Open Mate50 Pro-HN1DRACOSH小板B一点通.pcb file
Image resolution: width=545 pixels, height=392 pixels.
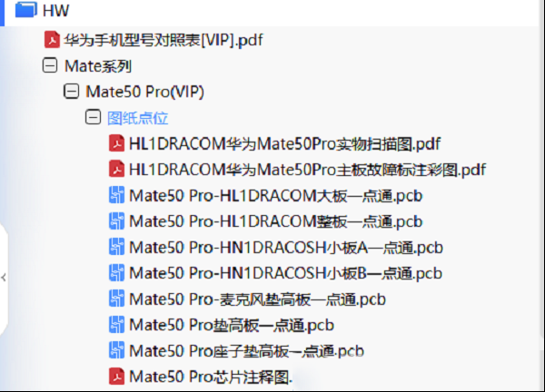(286, 273)
